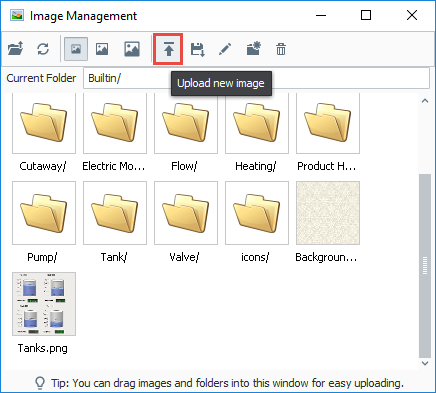Select the Backgroun... texture image
The height and width of the screenshot is (393, 436).
tap(328, 213)
